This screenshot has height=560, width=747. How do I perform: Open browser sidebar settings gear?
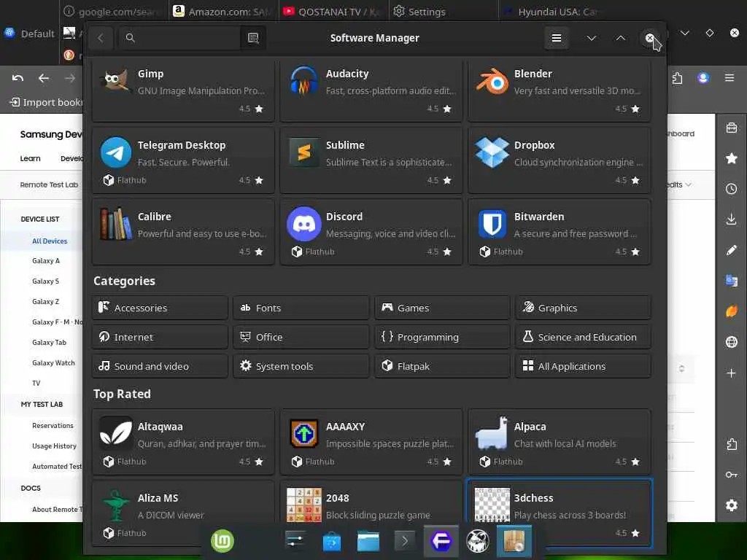(x=731, y=505)
